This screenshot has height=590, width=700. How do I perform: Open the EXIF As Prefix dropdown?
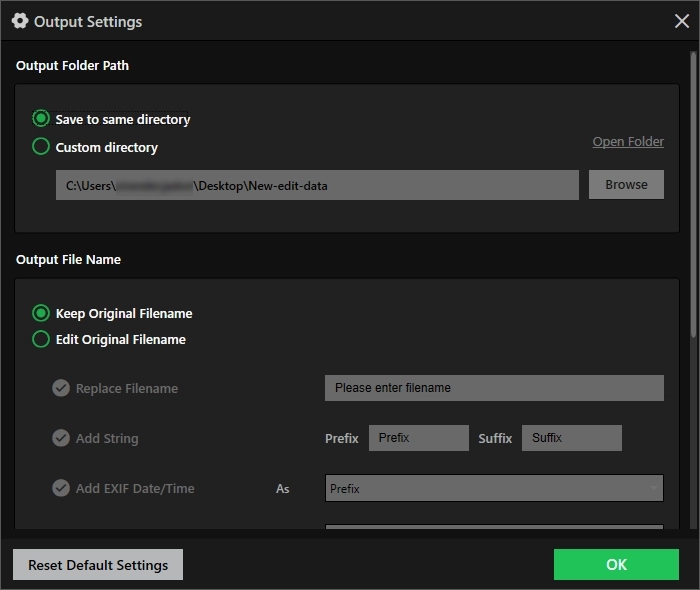494,488
